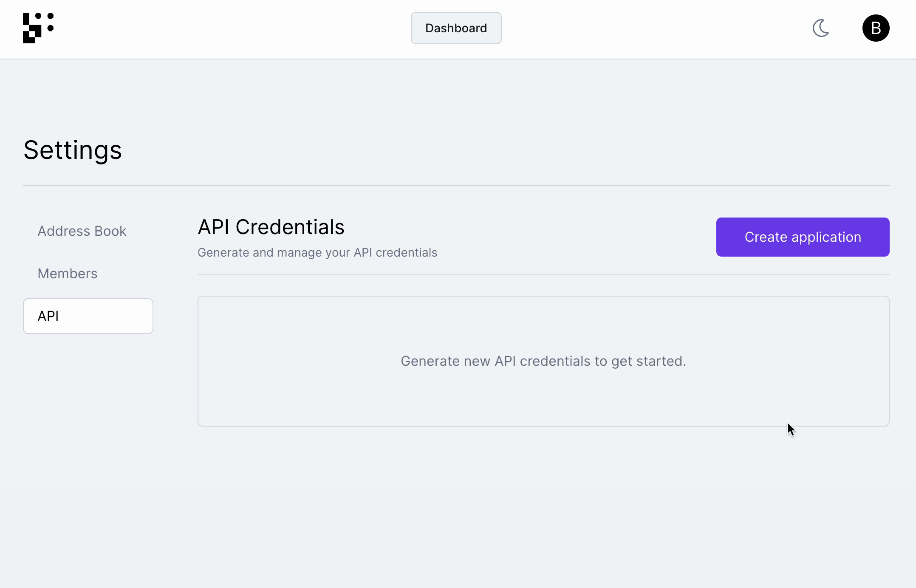The width and height of the screenshot is (916, 588).
Task: Click the 'Generate and manage your API credentials' subtitle
Action: (x=317, y=252)
